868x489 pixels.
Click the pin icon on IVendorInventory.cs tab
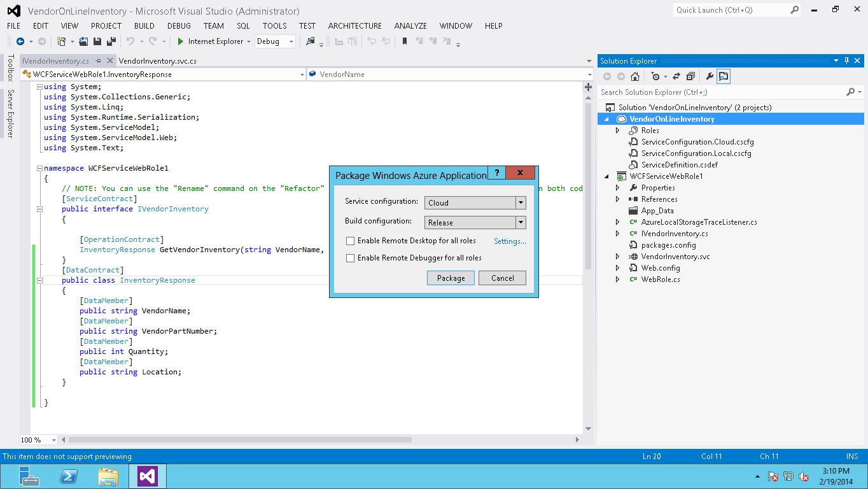tap(98, 61)
